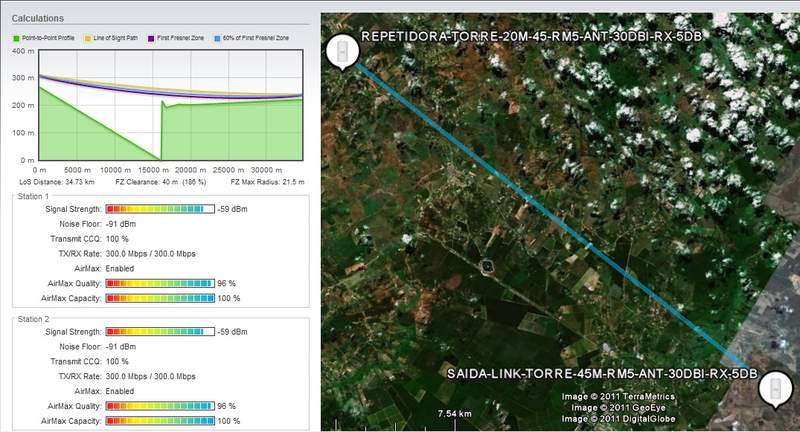Viewport: 800px width, 432px height.
Task: Click REPETIDORA-TORRE-20M map label
Action: 531,36
